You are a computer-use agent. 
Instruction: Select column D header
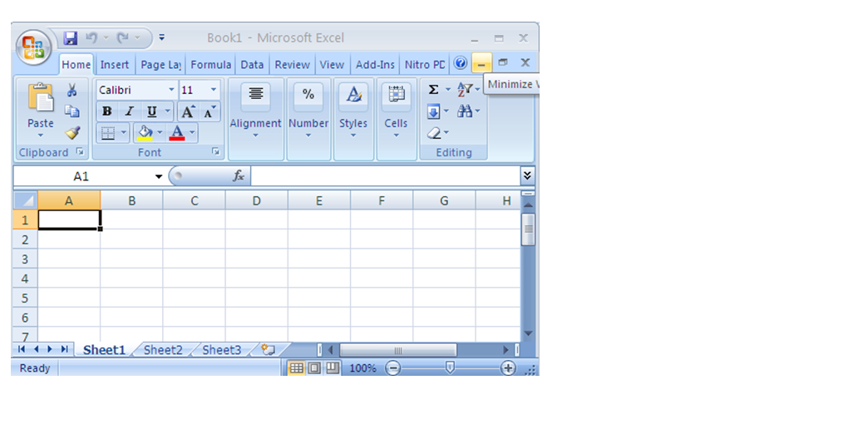[256, 200]
